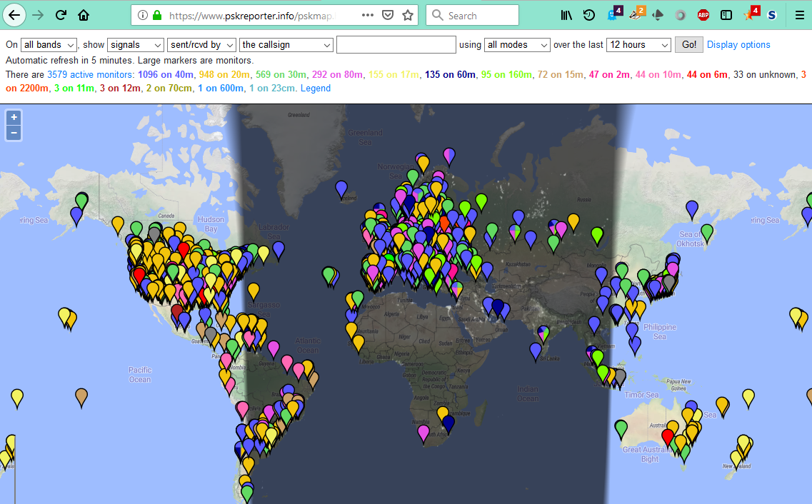Open star extension with red badge 4
The height and width of the screenshot is (504, 812).
(751, 14)
